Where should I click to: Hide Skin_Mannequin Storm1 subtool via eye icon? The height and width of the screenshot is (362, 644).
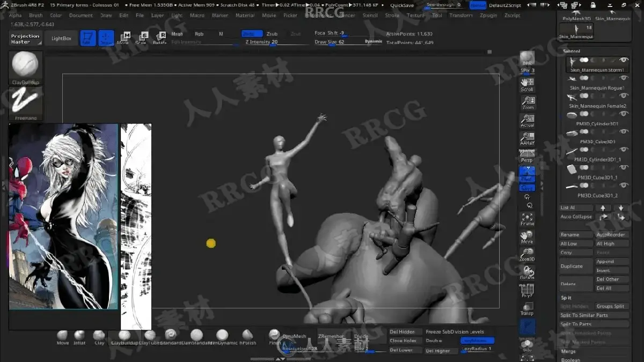624,61
